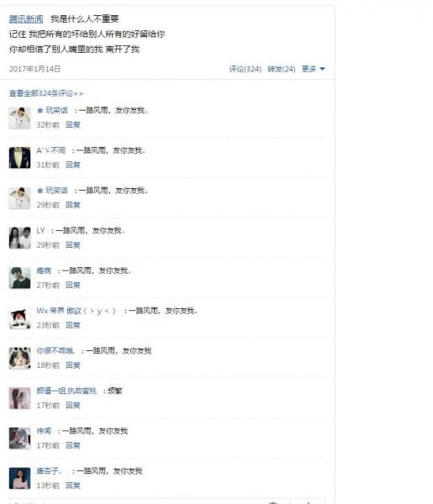The width and height of the screenshot is (433, 504).
Task: Open the 你很不乖哦 username profile
Action: click(x=55, y=350)
